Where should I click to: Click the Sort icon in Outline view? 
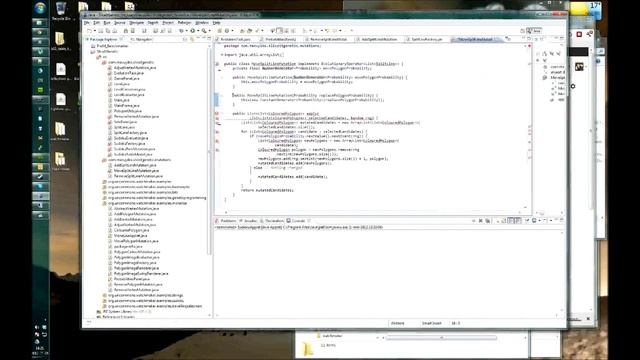point(544,53)
